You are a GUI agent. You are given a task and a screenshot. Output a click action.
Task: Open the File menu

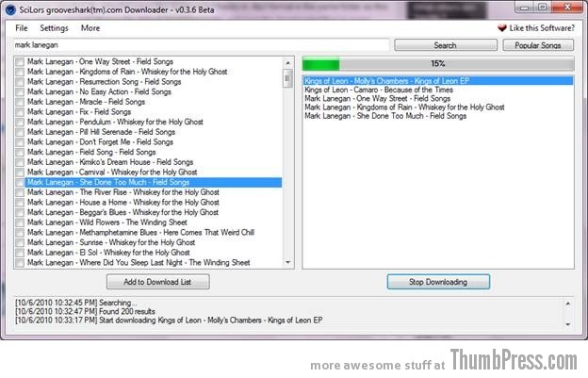[x=22, y=28]
